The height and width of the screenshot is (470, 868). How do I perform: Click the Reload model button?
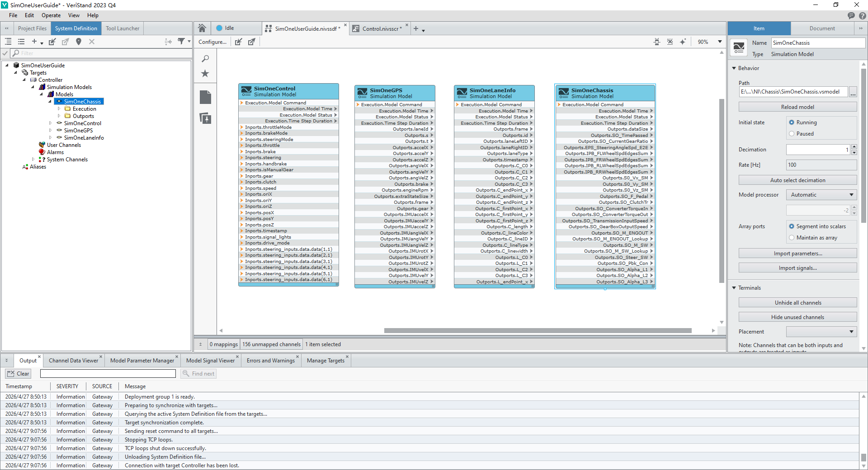[x=797, y=107]
